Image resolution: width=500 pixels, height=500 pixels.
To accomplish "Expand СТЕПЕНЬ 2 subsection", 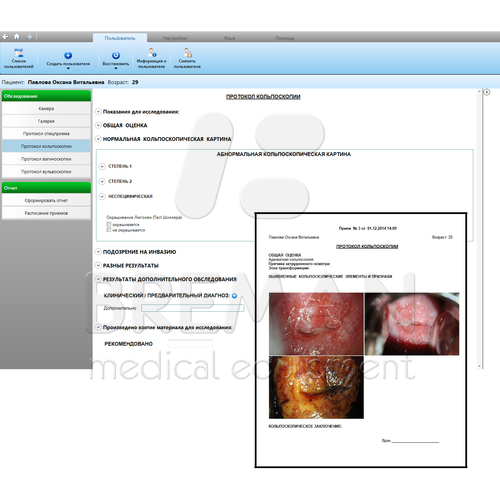I will [x=102, y=181].
